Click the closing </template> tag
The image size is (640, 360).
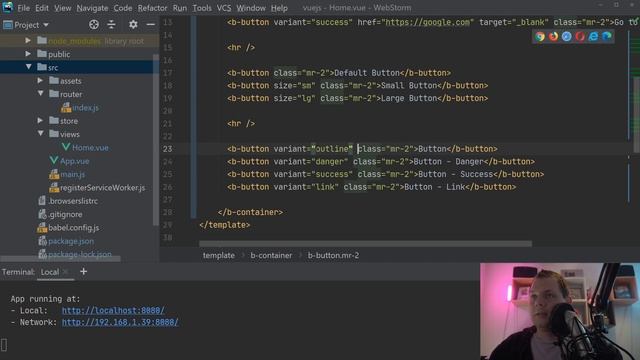pyautogui.click(x=224, y=224)
